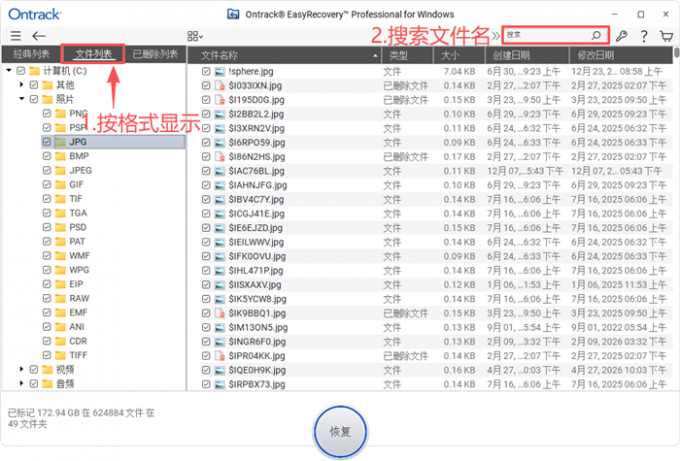Expand the 其他 folder node

coord(21,85)
